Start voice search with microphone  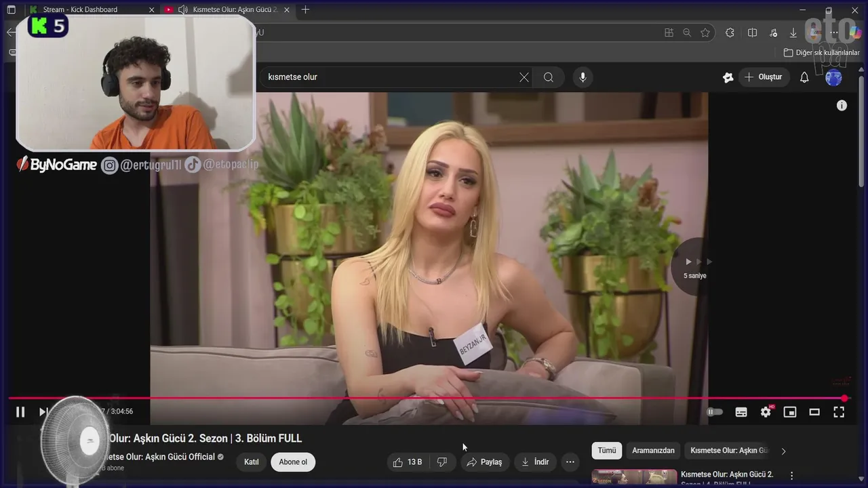583,77
